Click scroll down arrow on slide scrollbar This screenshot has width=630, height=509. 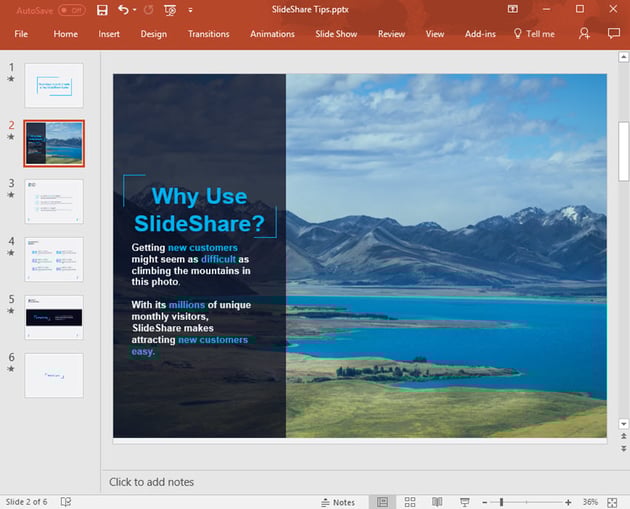pos(623,424)
